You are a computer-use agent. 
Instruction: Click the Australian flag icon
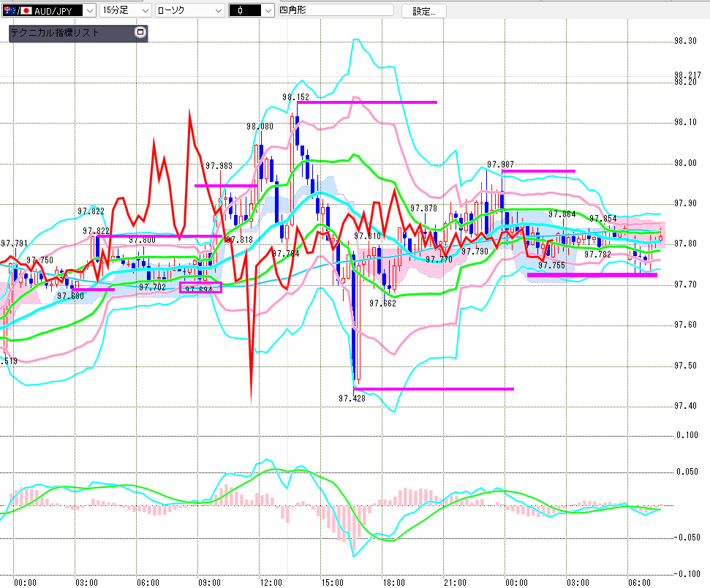point(9,11)
